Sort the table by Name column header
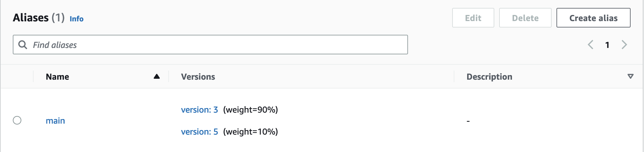This screenshot has width=644, height=152. pyautogui.click(x=57, y=77)
